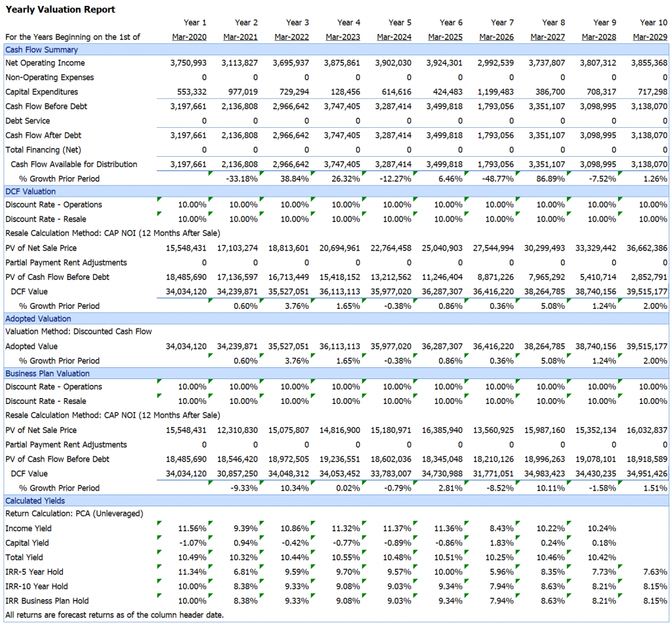Select the Cash Flow Before Debt label in Cash Flow Summary

(47, 107)
